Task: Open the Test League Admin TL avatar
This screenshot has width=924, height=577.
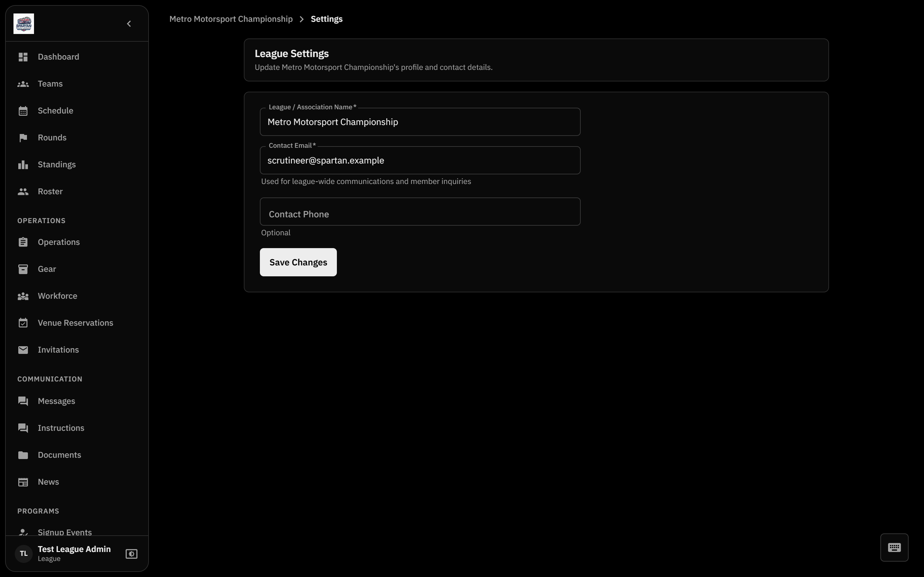Action: (24, 554)
